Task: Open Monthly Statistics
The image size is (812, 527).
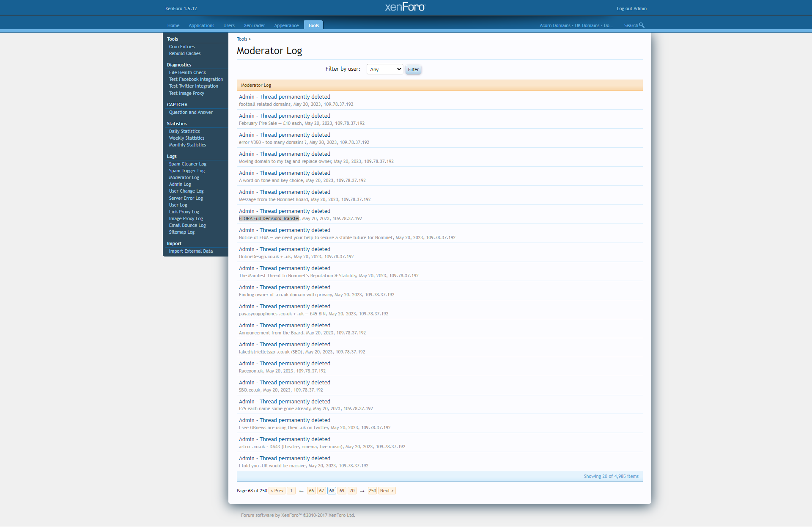Action: [x=187, y=145]
